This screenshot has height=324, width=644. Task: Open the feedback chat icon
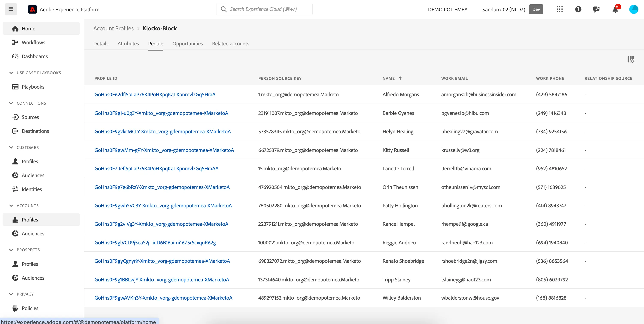pos(596,9)
